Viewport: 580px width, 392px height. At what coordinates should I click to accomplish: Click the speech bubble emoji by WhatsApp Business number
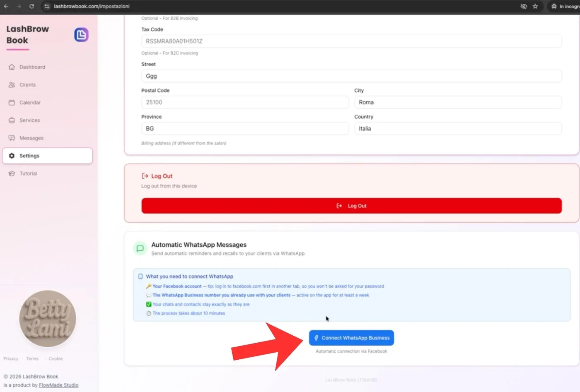point(149,296)
